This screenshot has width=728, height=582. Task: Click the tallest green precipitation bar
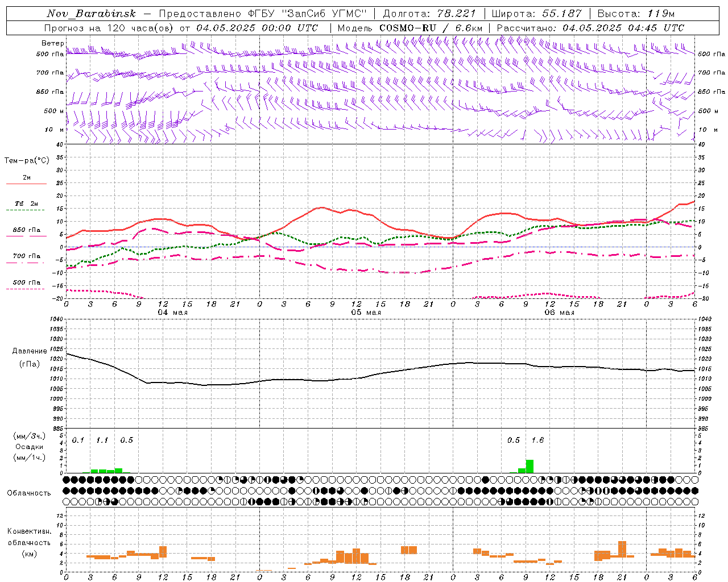click(x=530, y=466)
